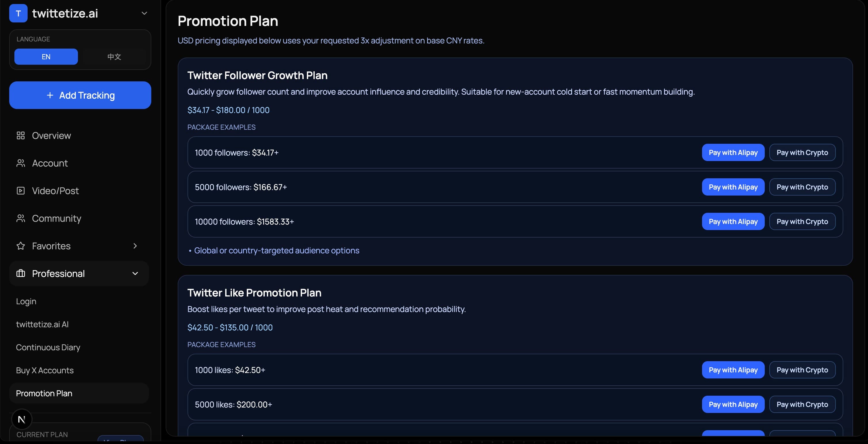Select Promotion Plan in the sidebar menu
This screenshot has height=444, width=868.
[43, 393]
